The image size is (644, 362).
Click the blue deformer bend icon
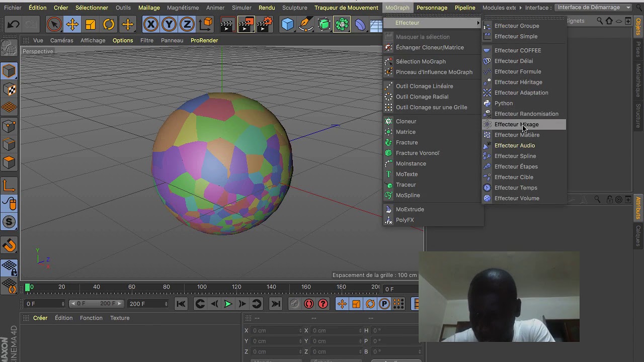pyautogui.click(x=360, y=24)
